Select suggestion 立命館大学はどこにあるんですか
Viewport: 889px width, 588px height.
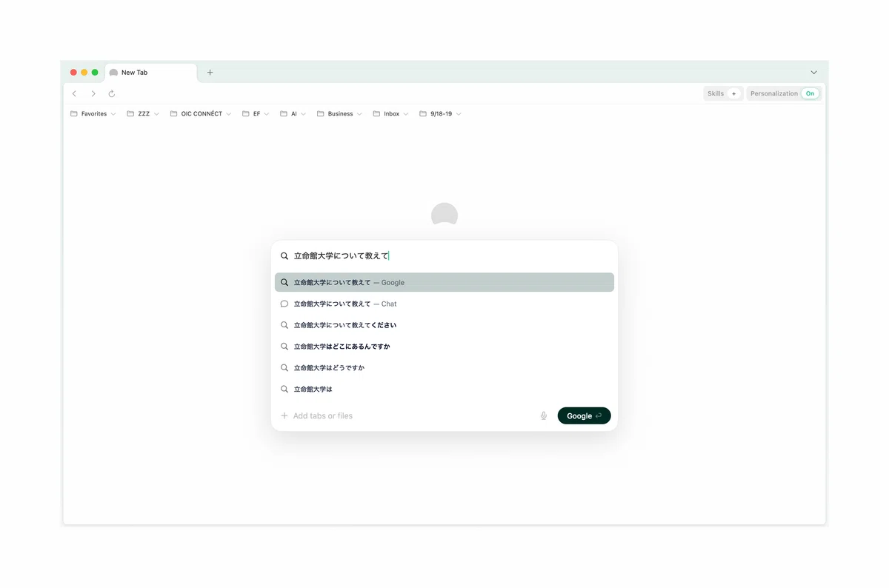(x=444, y=347)
